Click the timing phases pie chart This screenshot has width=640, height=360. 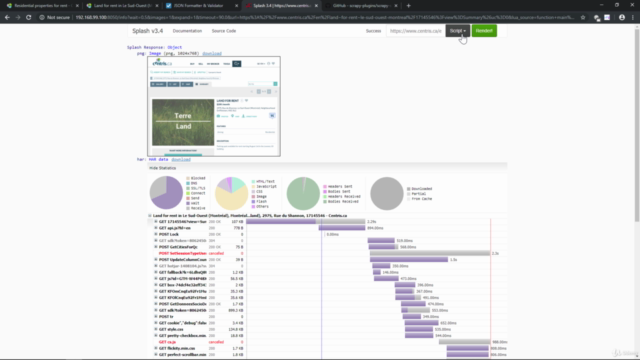click(x=166, y=193)
